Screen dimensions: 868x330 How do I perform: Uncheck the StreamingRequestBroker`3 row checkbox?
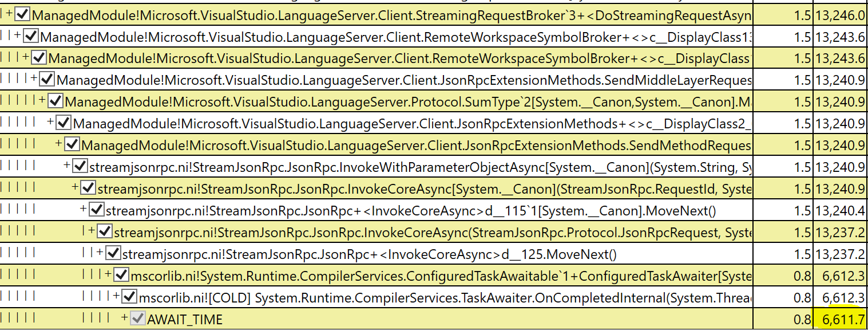23,14
